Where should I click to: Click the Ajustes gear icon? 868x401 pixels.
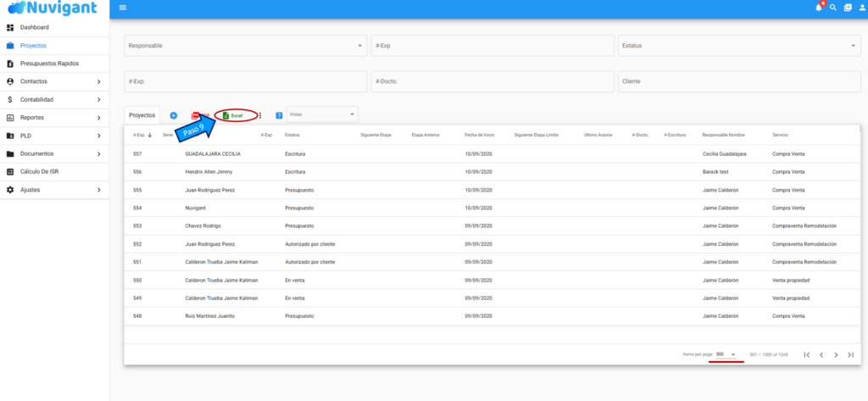click(x=10, y=190)
